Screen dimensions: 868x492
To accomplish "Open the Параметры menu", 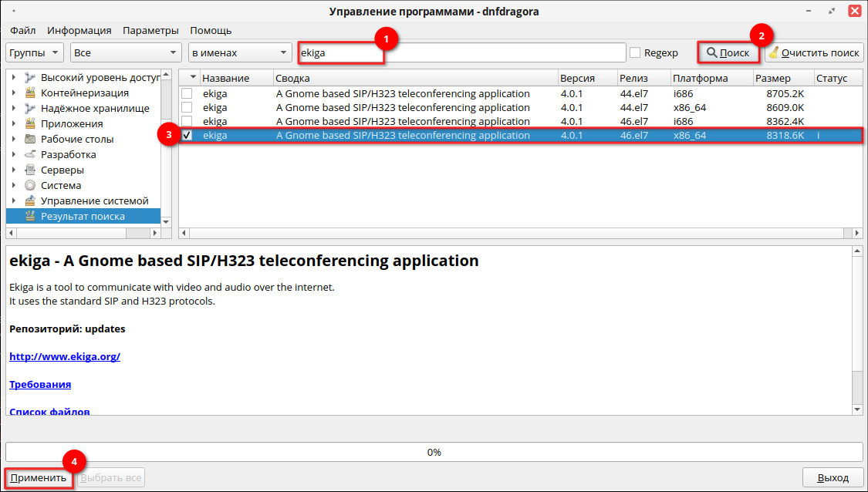I will click(x=150, y=30).
